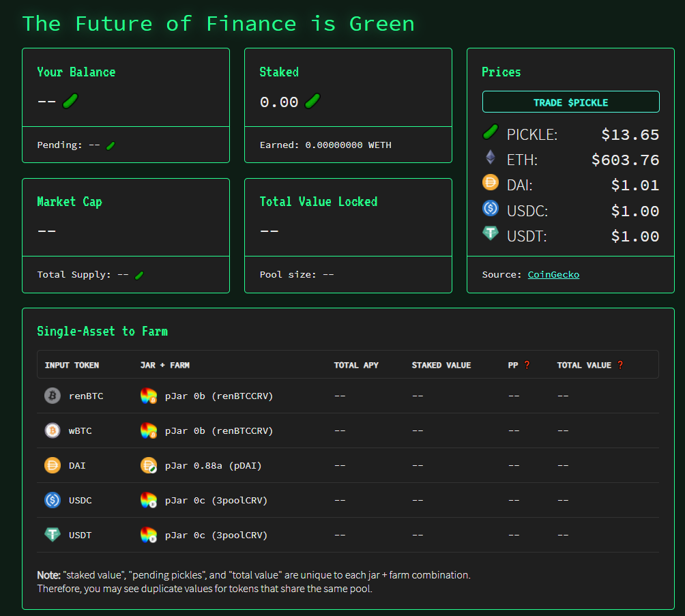Viewport: 685px width, 616px height.
Task: Click the pickle icon next to Pending
Action: click(111, 145)
